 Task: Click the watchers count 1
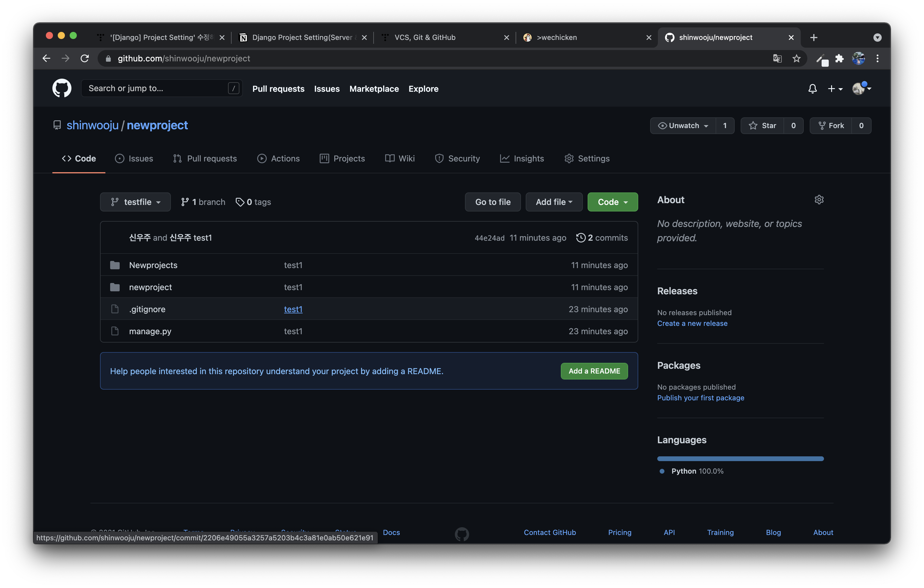click(725, 126)
